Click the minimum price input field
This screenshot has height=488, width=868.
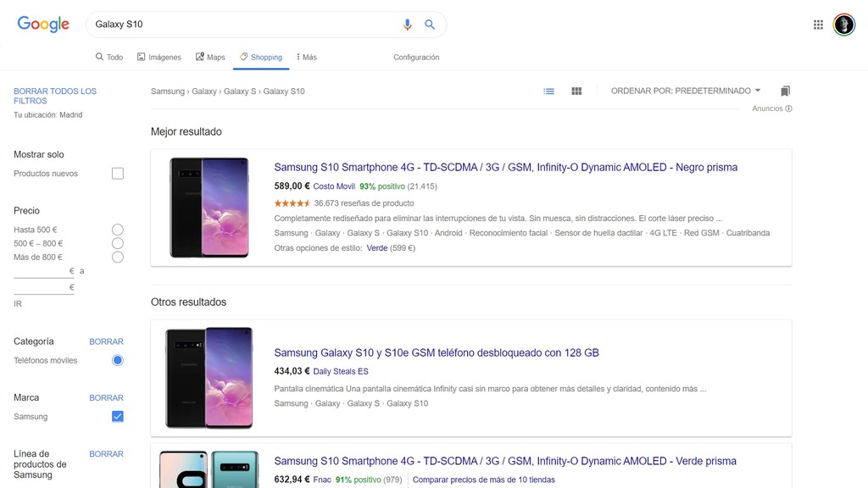coord(43,271)
